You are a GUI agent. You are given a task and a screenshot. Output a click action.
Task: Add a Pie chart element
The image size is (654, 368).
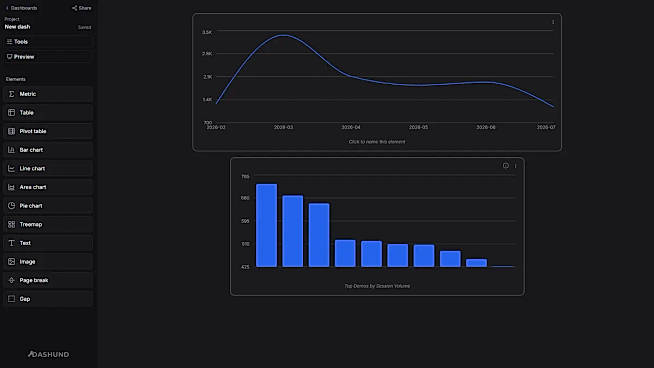(48, 206)
